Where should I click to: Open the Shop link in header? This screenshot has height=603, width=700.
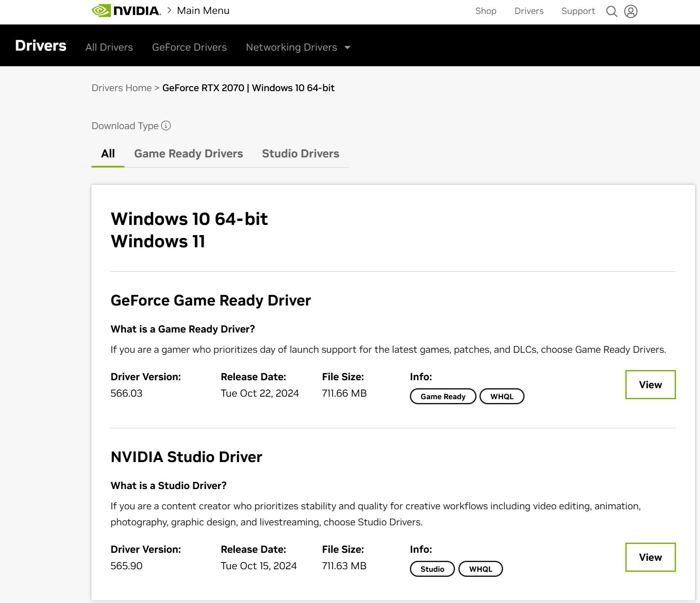pos(485,11)
